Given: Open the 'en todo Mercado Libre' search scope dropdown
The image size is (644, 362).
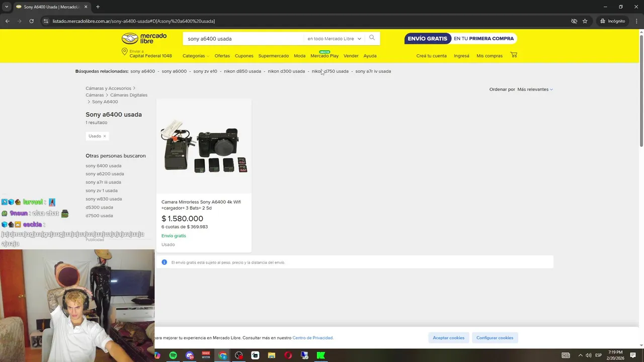Looking at the screenshot, I should (x=334, y=39).
